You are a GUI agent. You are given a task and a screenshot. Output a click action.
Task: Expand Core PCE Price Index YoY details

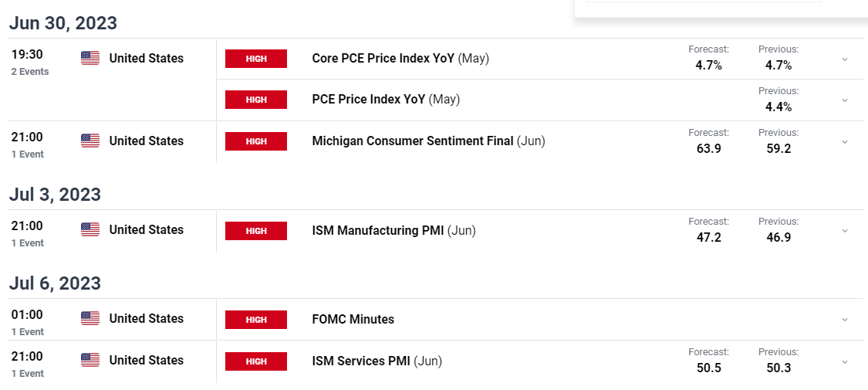[x=845, y=59]
